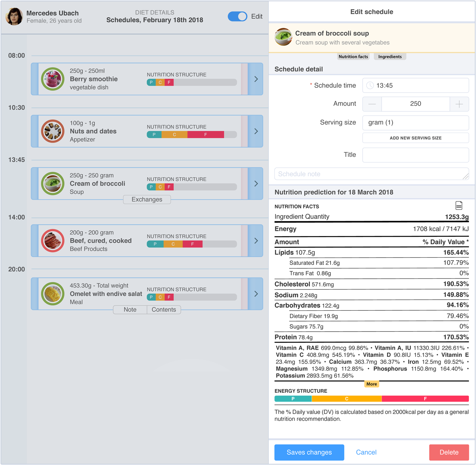The image size is (476, 465).
Task: Increase the amount with the plus button
Action: click(459, 104)
